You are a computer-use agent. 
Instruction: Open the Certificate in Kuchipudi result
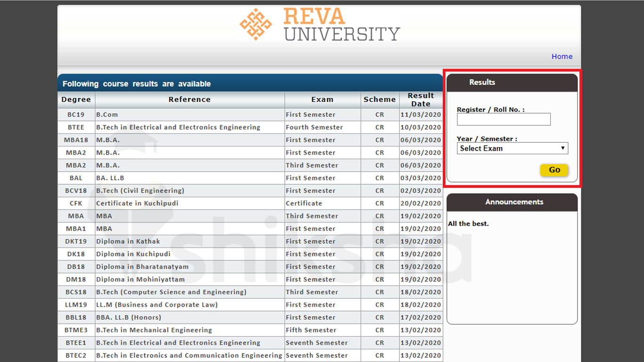189,203
